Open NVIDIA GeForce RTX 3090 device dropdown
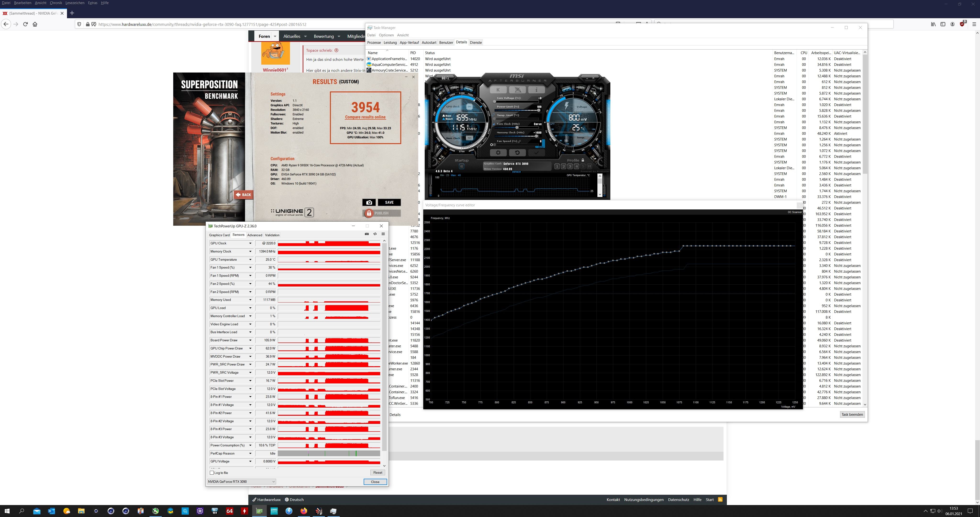The width and height of the screenshot is (980, 517). click(241, 482)
